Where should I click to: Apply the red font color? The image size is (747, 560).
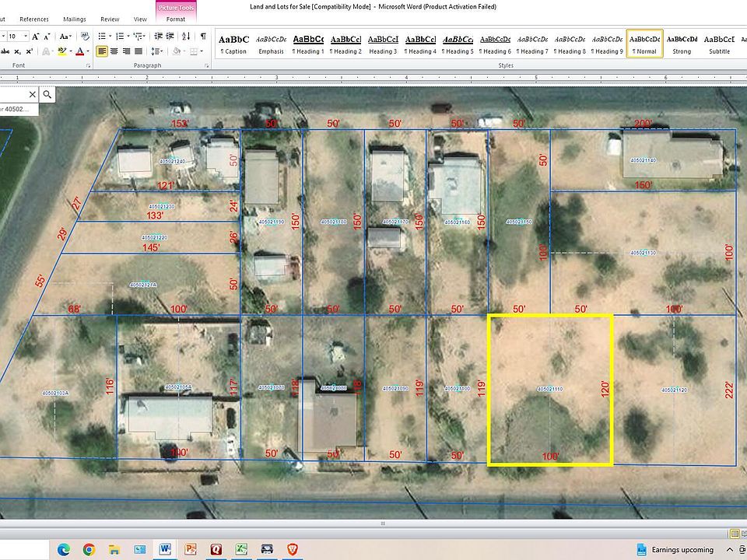click(x=80, y=51)
